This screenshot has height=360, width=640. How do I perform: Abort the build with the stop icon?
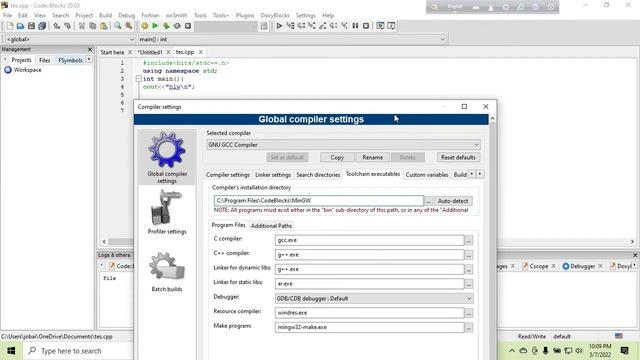[x=188, y=26]
